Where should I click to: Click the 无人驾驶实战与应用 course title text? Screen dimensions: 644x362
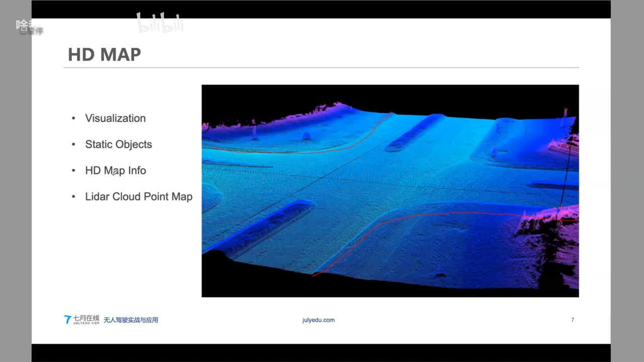point(131,320)
